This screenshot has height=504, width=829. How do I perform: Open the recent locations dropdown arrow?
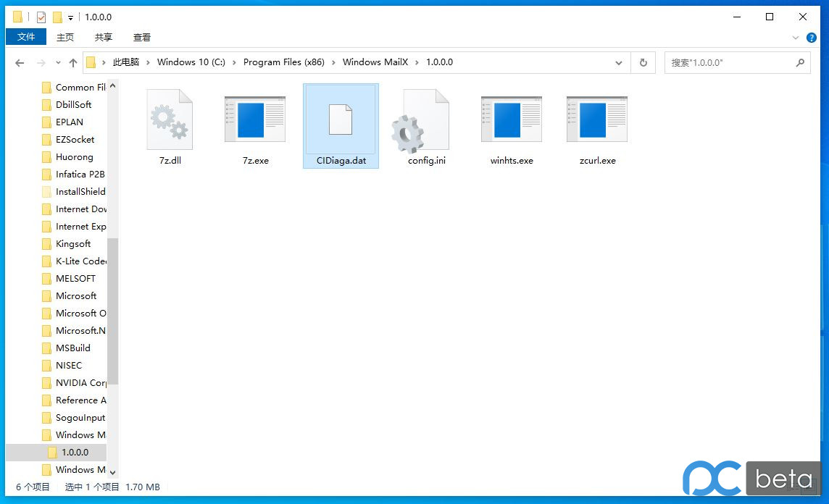58,63
